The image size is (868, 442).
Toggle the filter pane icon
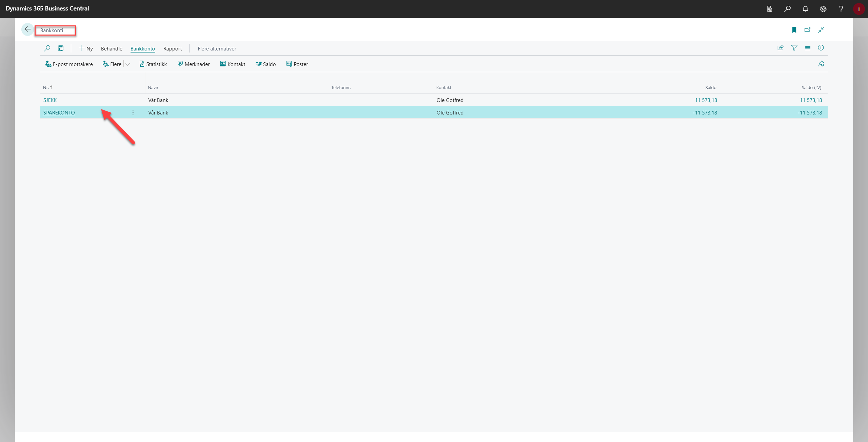pyautogui.click(x=794, y=48)
